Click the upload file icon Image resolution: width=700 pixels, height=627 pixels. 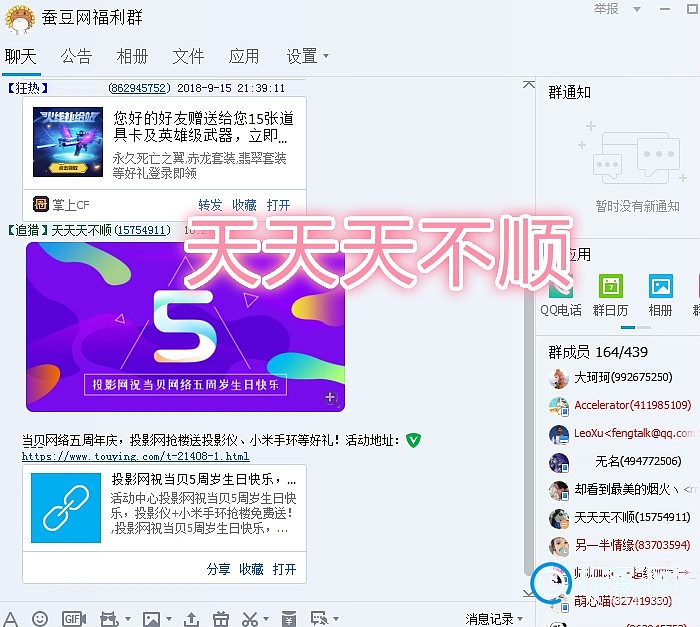(192, 619)
